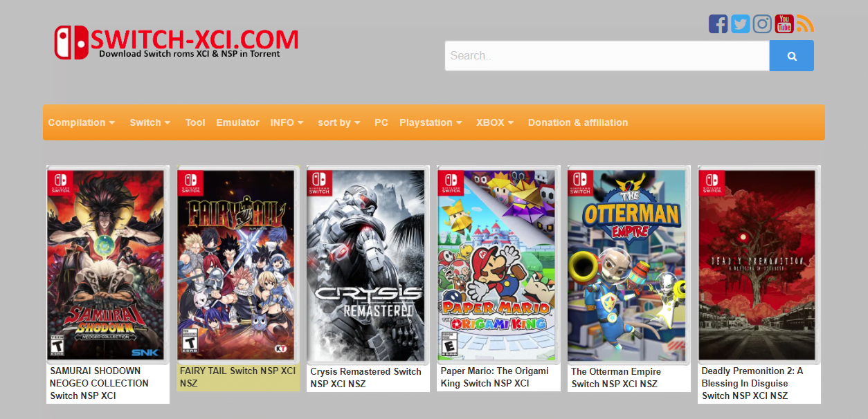Open the RSS feed icon
This screenshot has height=419, width=868.
click(805, 24)
